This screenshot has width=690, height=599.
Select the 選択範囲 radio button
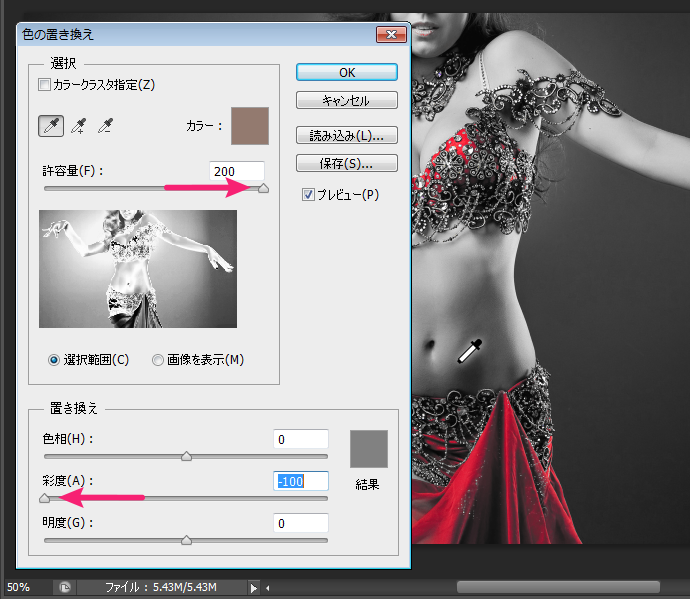pos(54,360)
